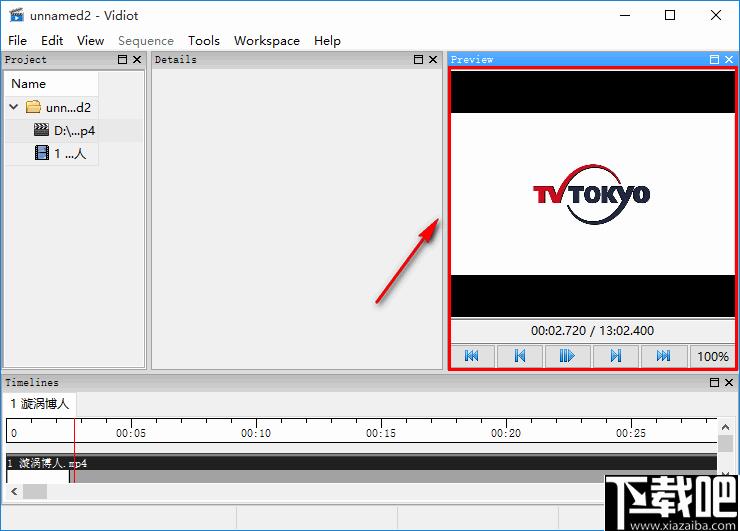The width and height of the screenshot is (740, 531).
Task: Maximize the Preview panel
Action: (x=714, y=59)
